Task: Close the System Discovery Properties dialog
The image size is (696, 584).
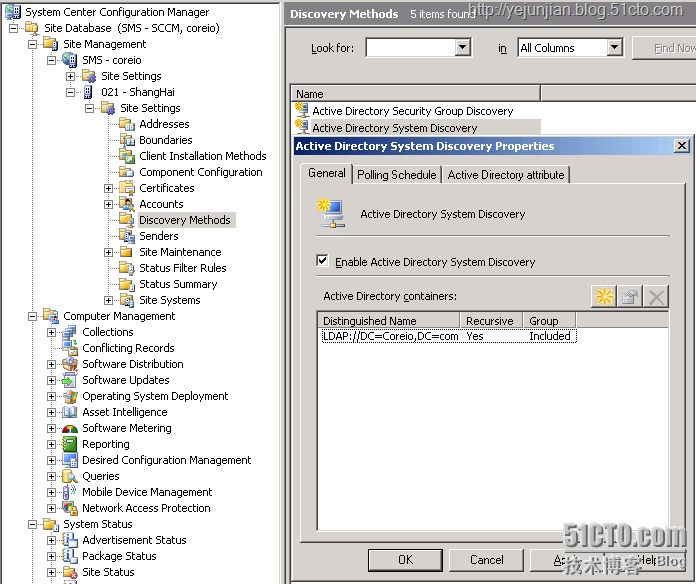Action: coord(681,146)
